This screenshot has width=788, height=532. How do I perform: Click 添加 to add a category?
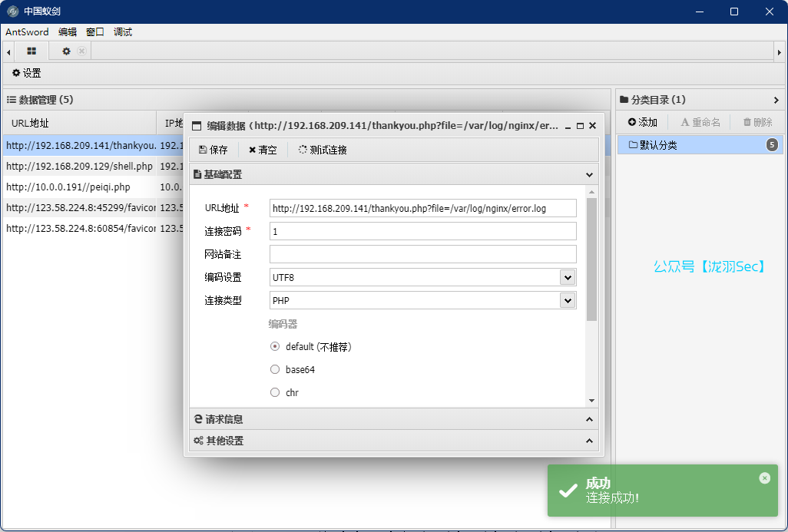[x=642, y=122]
